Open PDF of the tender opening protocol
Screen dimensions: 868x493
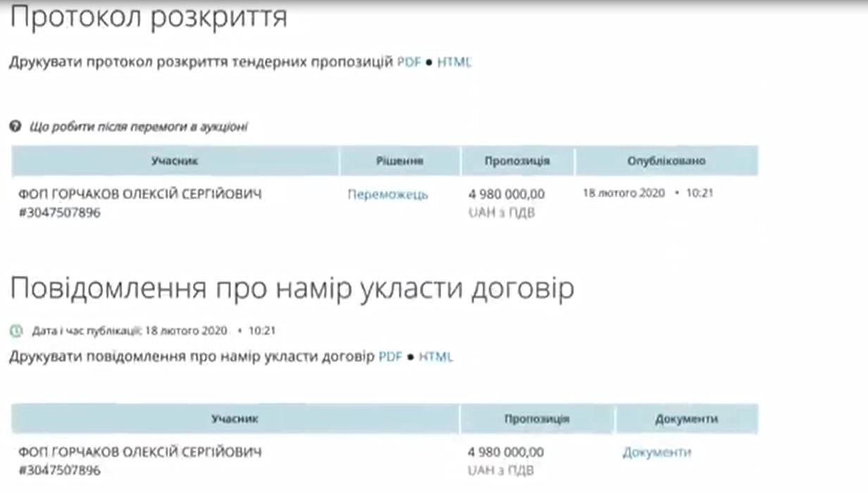[409, 62]
